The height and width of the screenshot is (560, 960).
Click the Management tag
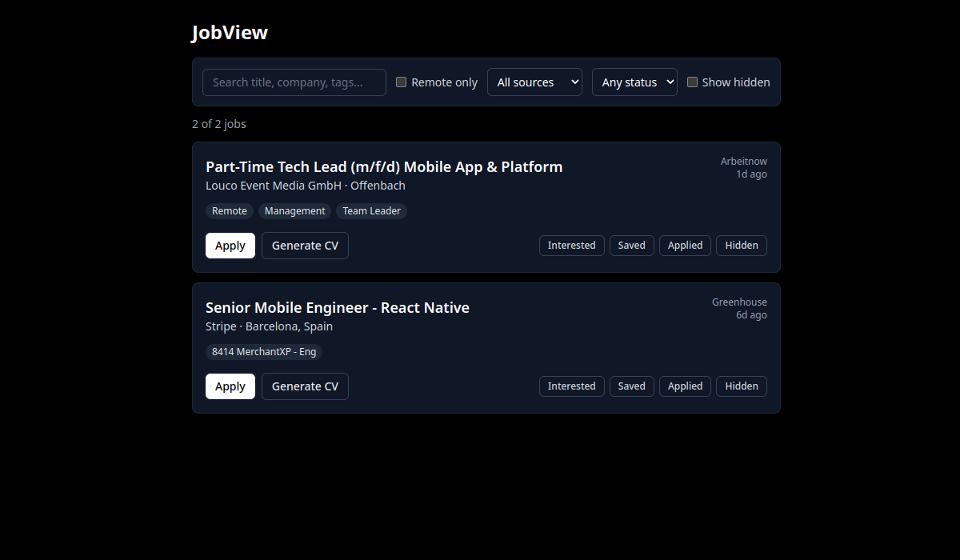coord(295,211)
